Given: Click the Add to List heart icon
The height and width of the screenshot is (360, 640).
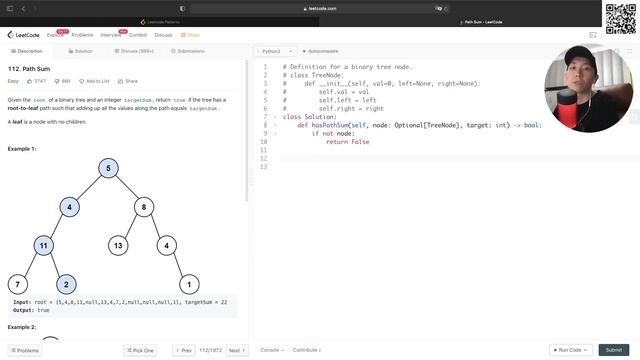Looking at the screenshot, I should (x=81, y=81).
